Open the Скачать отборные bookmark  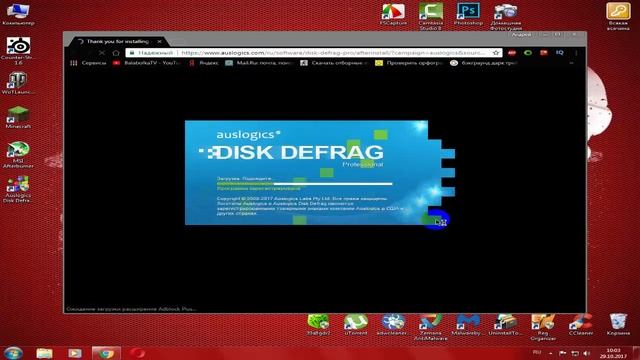tap(334, 63)
